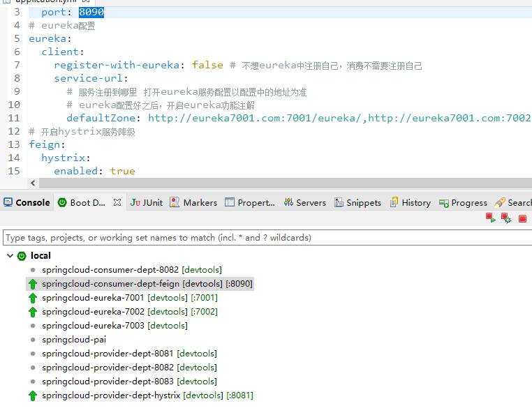Open the JUnit tab

pyautogui.click(x=146, y=202)
